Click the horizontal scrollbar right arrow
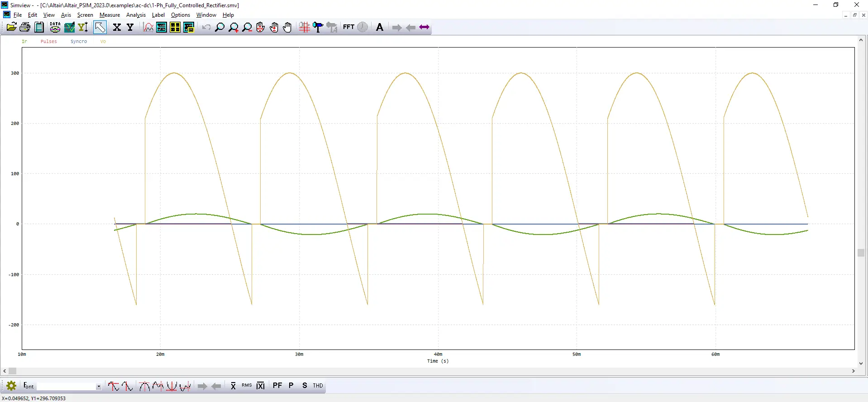Image resolution: width=868 pixels, height=402 pixels. tap(854, 371)
